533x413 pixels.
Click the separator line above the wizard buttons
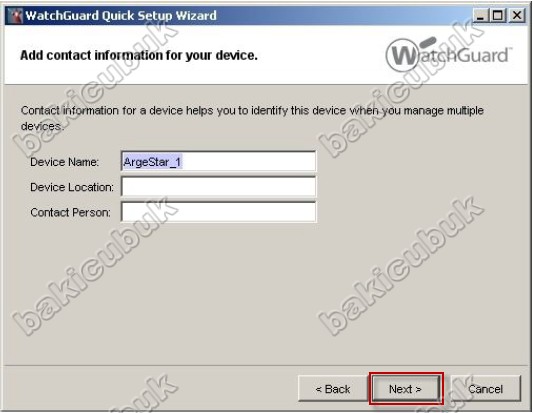coord(266,366)
